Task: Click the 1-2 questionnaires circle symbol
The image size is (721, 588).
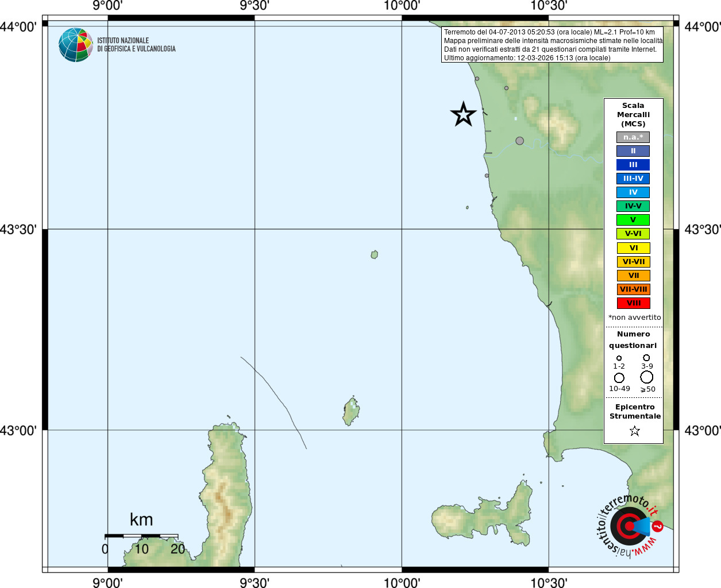Action: point(619,358)
